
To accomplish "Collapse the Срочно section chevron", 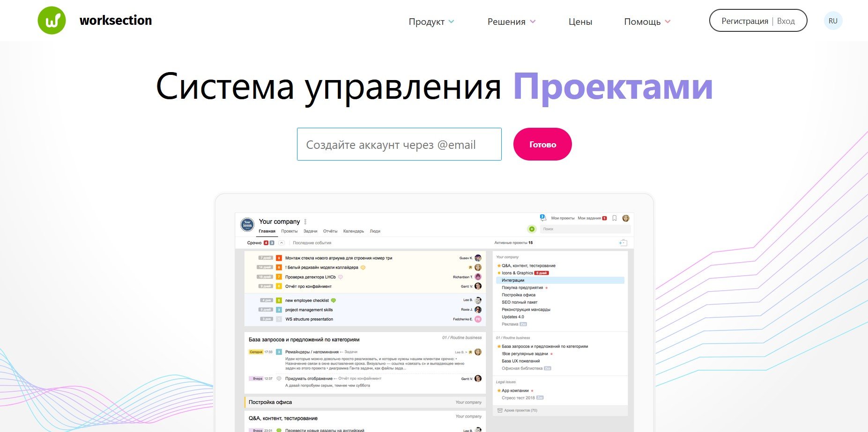I will click(x=282, y=243).
